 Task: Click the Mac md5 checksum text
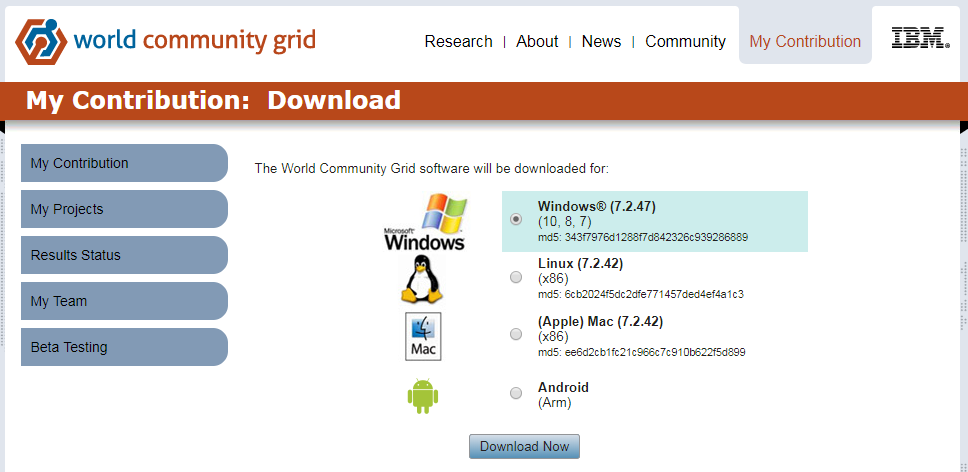pyautogui.click(x=641, y=353)
